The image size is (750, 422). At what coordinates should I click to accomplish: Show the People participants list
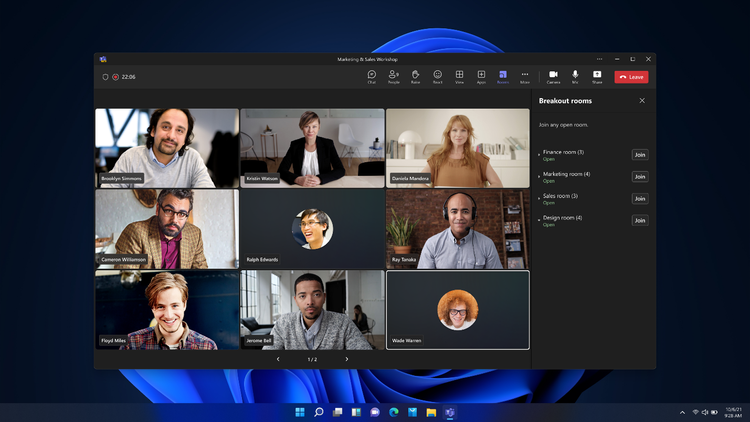(x=394, y=77)
